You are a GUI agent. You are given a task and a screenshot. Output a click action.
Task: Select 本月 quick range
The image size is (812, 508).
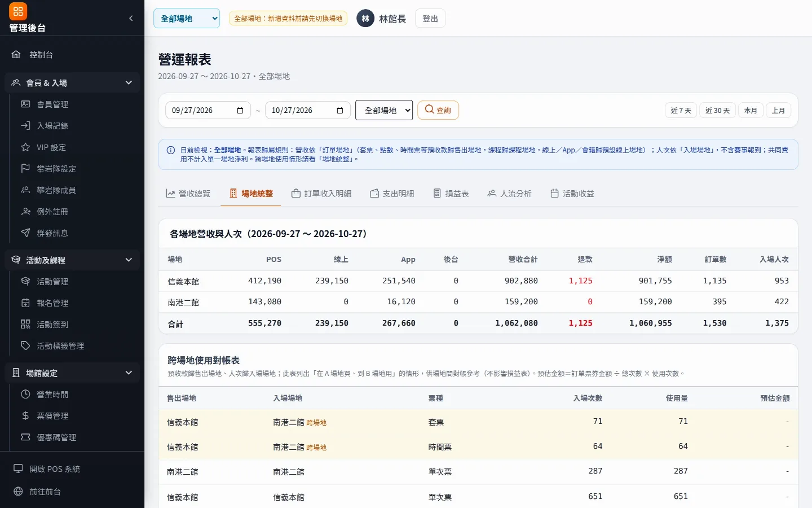751,111
